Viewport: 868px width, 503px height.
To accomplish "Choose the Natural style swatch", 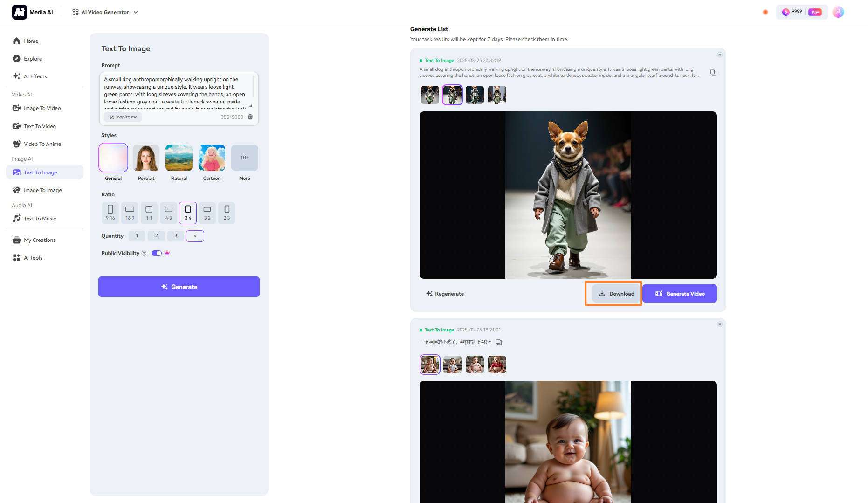I will (x=179, y=158).
